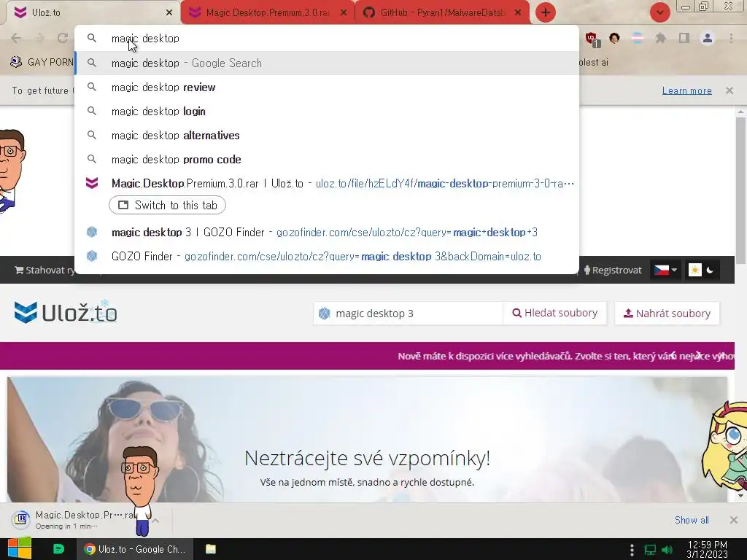Open the Chrome profile avatar
The height and width of the screenshot is (560, 747).
click(708, 38)
